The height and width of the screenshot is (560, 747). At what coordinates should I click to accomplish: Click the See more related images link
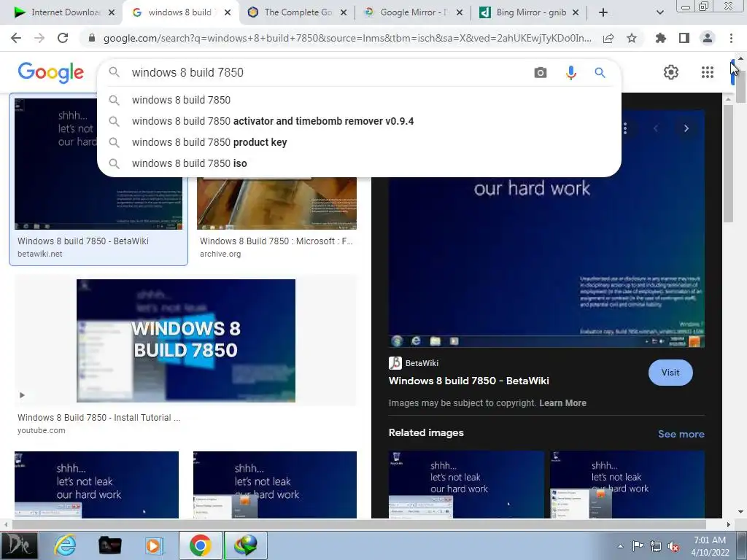681,434
